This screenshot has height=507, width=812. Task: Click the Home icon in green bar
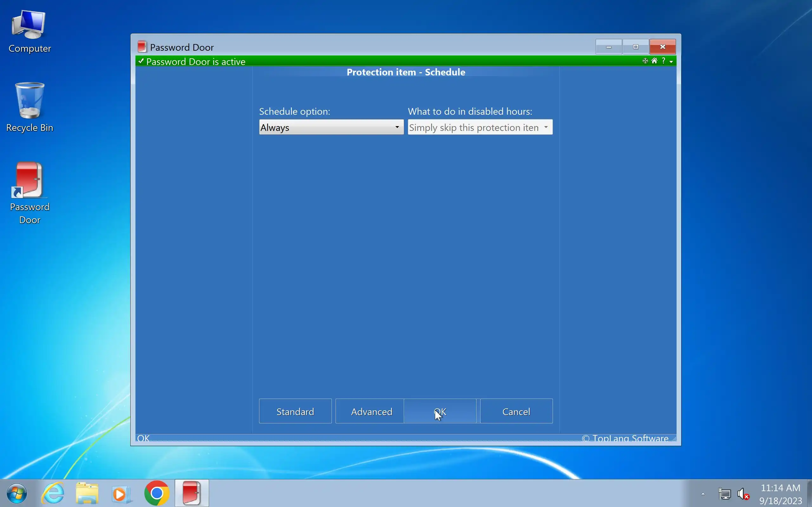click(654, 61)
